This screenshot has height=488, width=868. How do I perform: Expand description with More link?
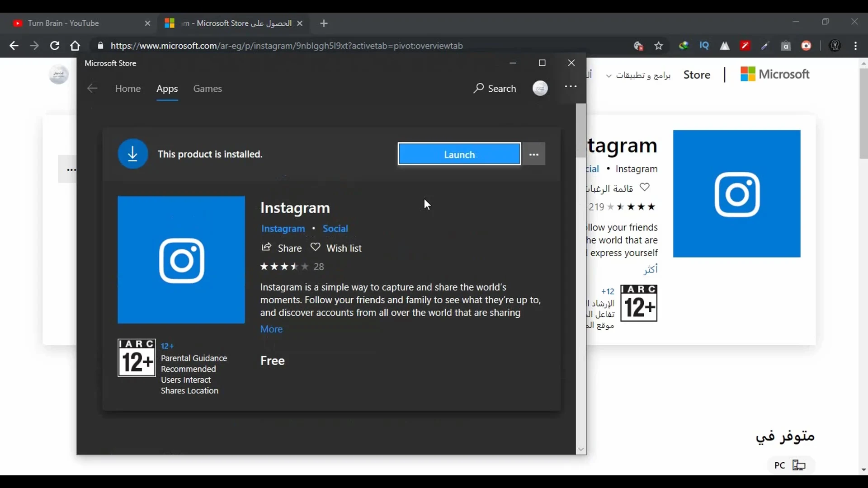click(x=271, y=329)
